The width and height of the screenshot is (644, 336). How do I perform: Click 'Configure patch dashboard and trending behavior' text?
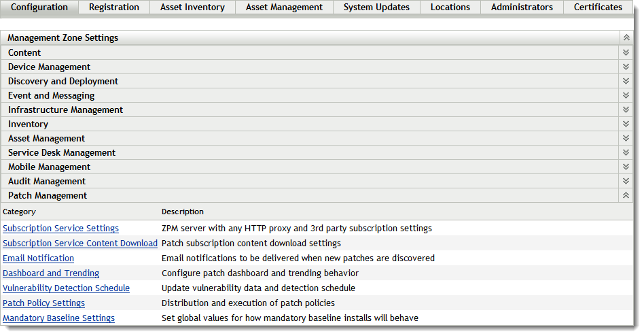coord(260,273)
